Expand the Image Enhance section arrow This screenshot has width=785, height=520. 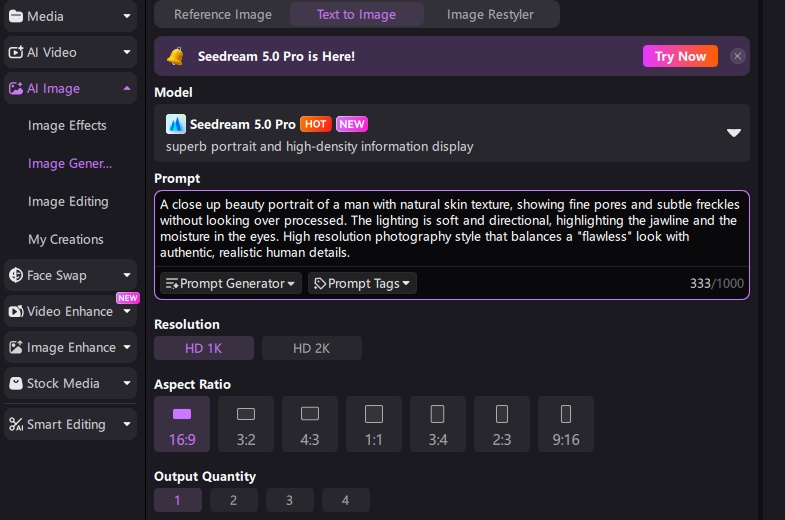tap(127, 347)
